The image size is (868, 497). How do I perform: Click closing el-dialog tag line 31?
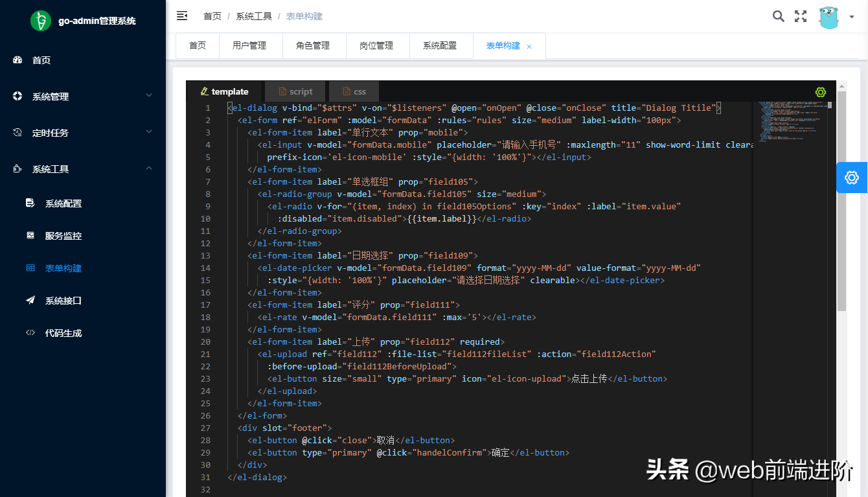click(x=257, y=478)
